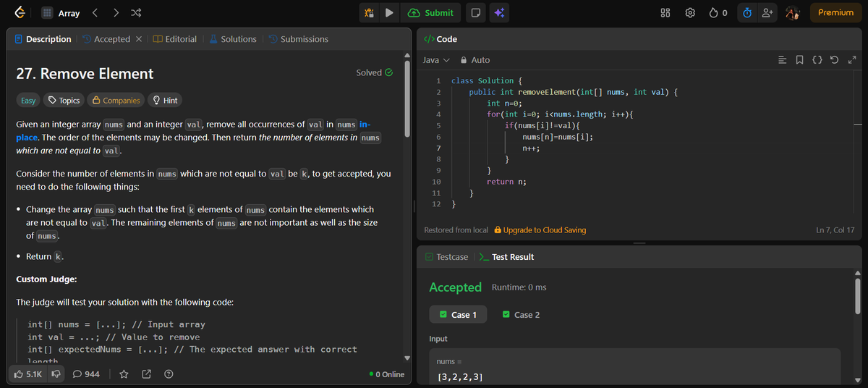Open the Editorial tab

coord(175,39)
